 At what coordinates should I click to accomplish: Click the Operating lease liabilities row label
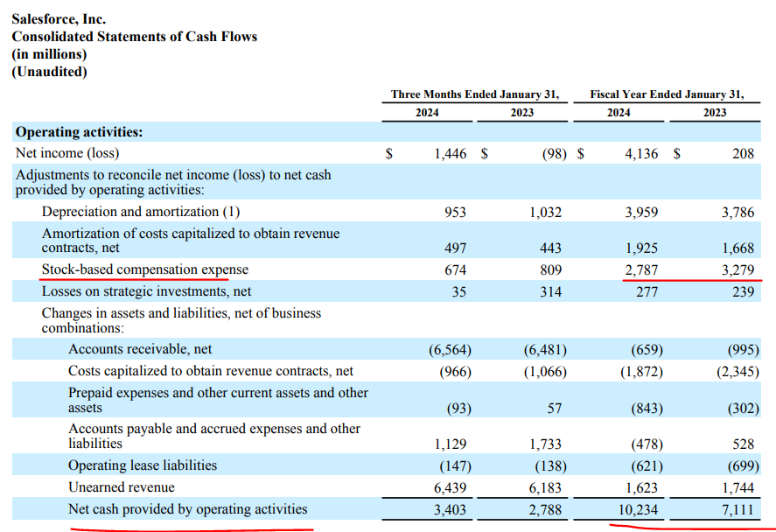point(143,465)
